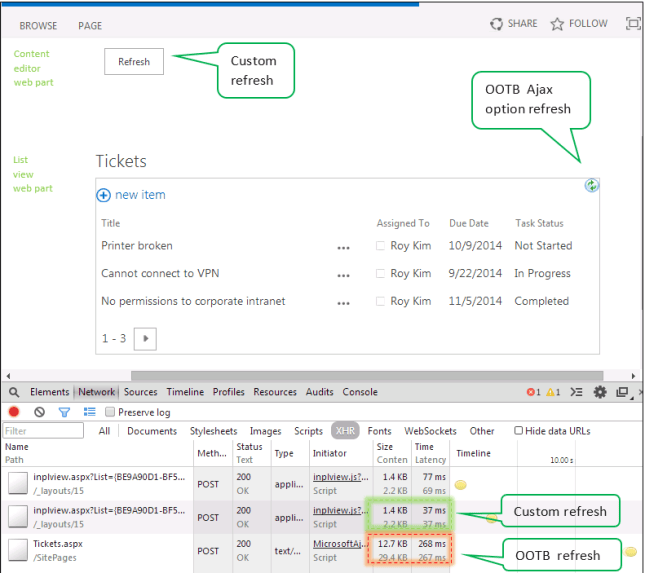Screen dimensions: 645x573
Task: Open ellipsis menu for Cannot connect to VPN
Action: pyautogui.click(x=343, y=276)
